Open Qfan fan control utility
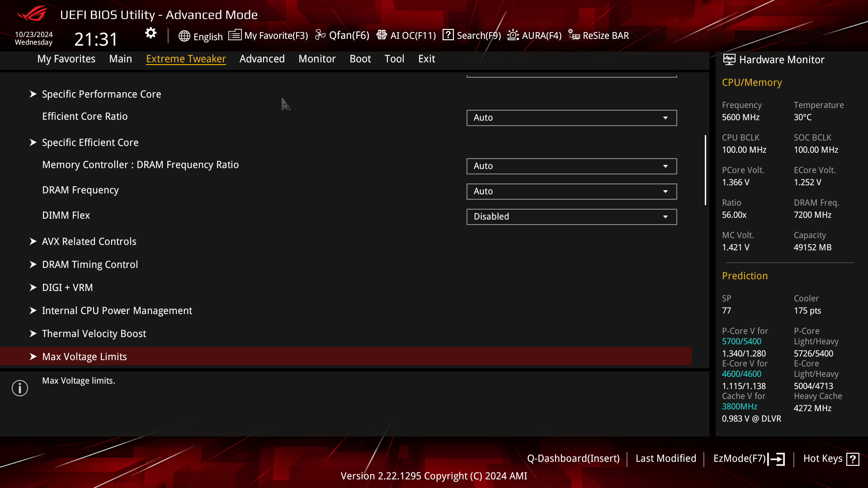Image resolution: width=868 pixels, height=488 pixels. (x=342, y=35)
